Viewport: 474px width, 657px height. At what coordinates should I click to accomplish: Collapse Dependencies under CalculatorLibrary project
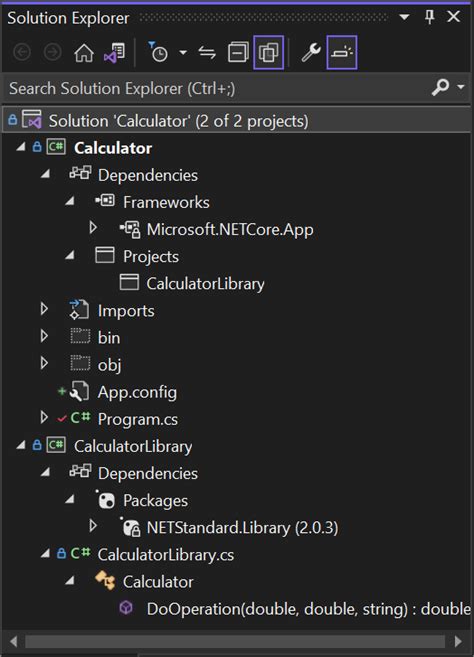point(45,472)
